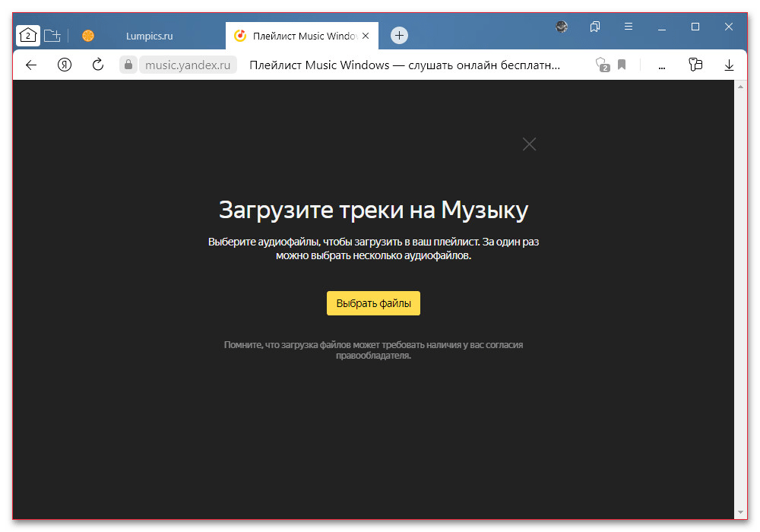Screen dimensions: 760x532
Task: Bookmark this page with the bookmark icon
Action: pyautogui.click(x=622, y=65)
